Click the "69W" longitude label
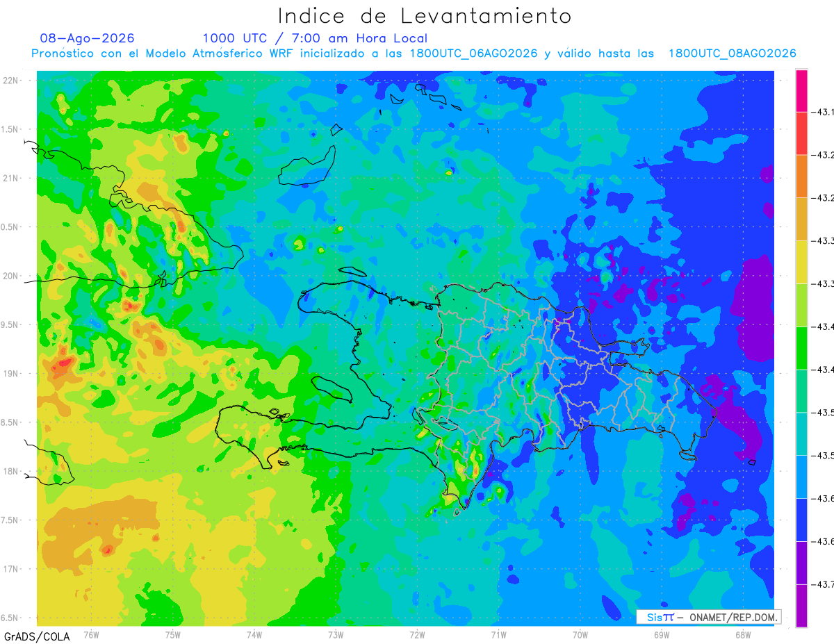This screenshot has width=834, height=644. pyautogui.click(x=662, y=634)
